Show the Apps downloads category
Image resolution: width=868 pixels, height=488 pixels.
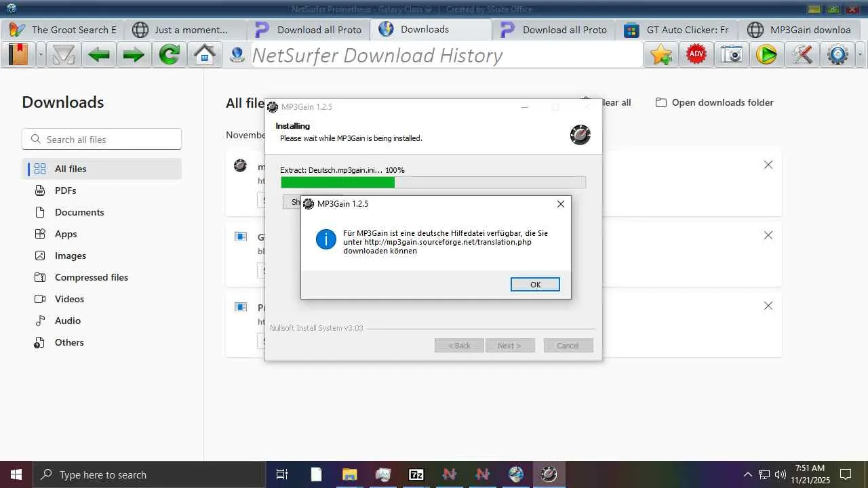click(x=102, y=234)
